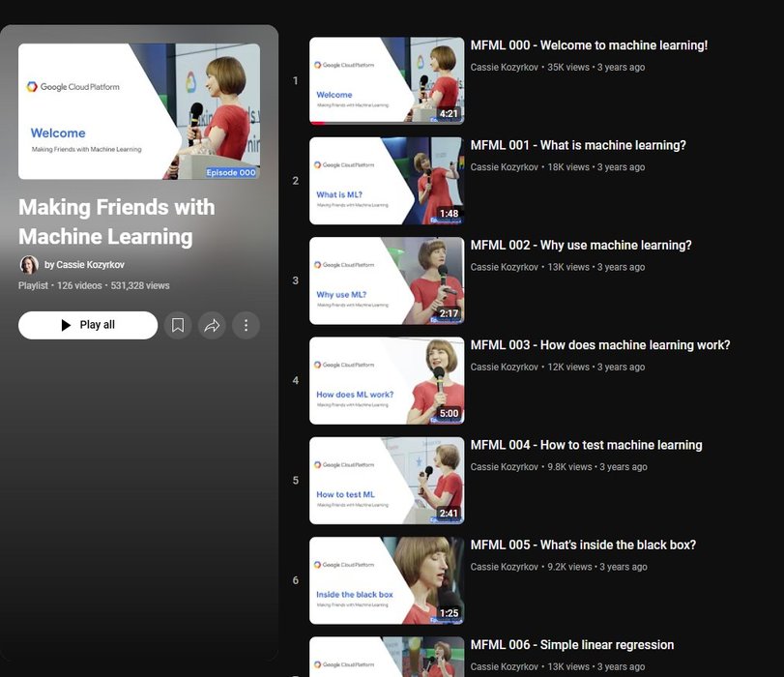The image size is (784, 677).
Task: Open the three-dot more actions menu
Action: pyautogui.click(x=246, y=325)
